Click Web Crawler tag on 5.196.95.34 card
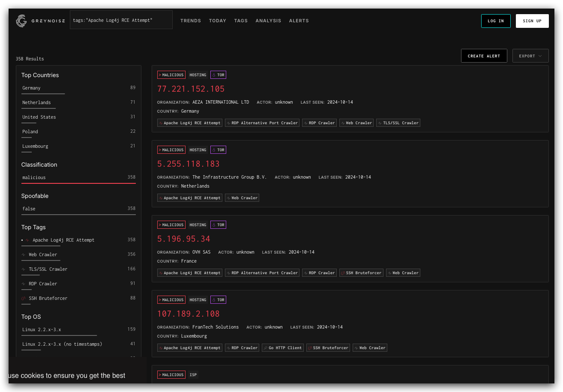 click(x=403, y=273)
